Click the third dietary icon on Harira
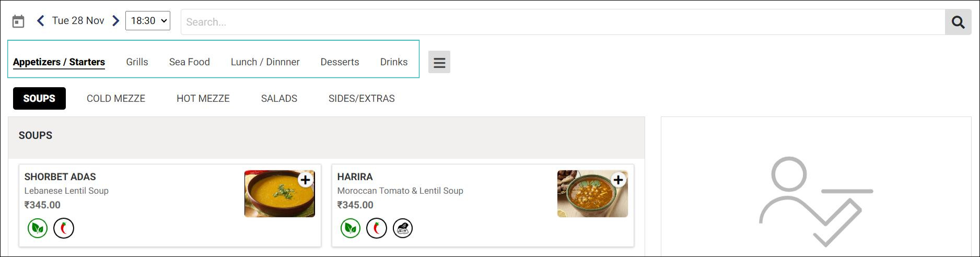 (402, 228)
